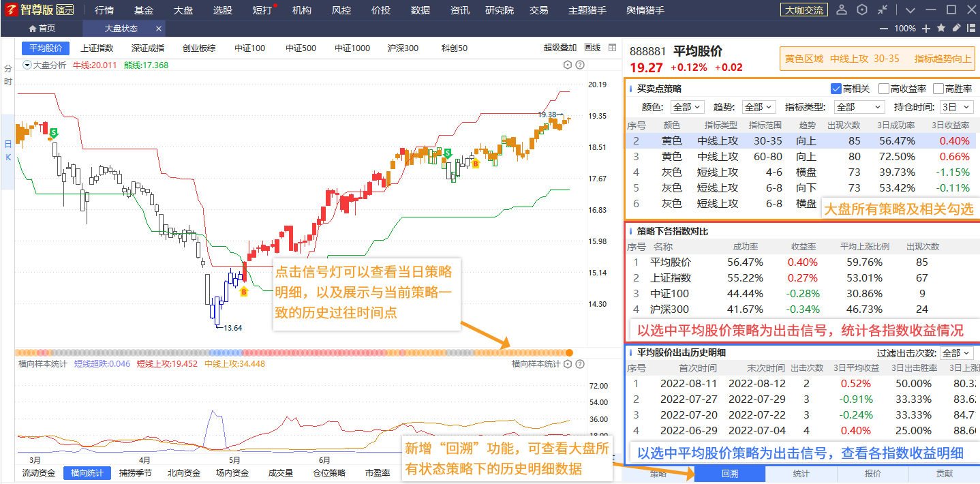Open the hexagon settings icon in title bar
Viewport: 980px width, 484px height.
pos(862,10)
